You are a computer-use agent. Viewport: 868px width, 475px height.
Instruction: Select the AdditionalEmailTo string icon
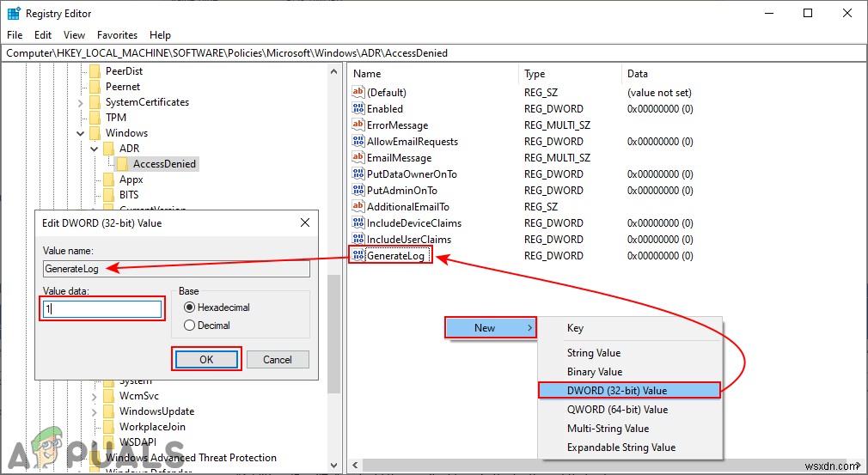358,207
